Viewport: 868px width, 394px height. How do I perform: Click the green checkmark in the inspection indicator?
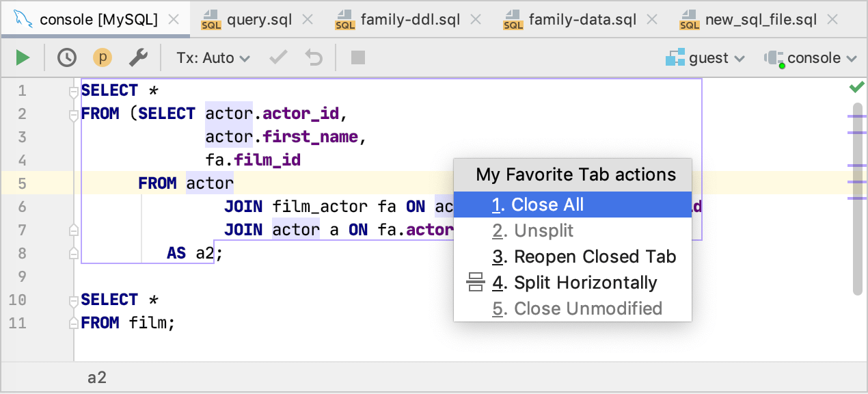855,87
